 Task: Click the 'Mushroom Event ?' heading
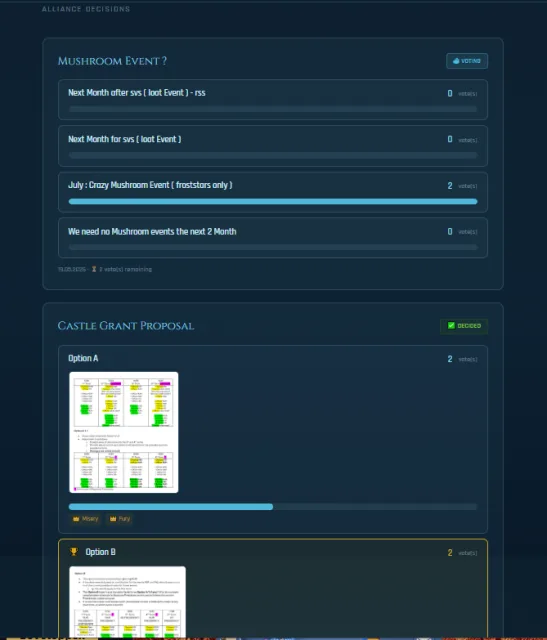point(112,61)
